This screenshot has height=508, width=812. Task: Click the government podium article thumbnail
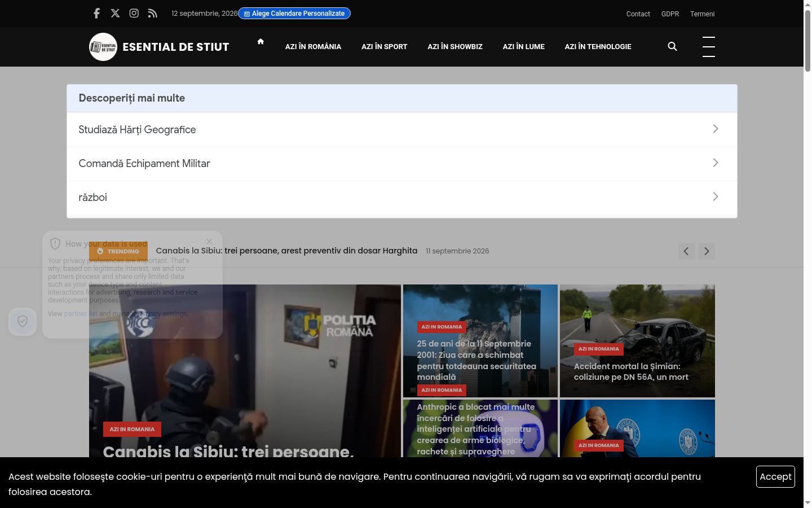click(637, 428)
